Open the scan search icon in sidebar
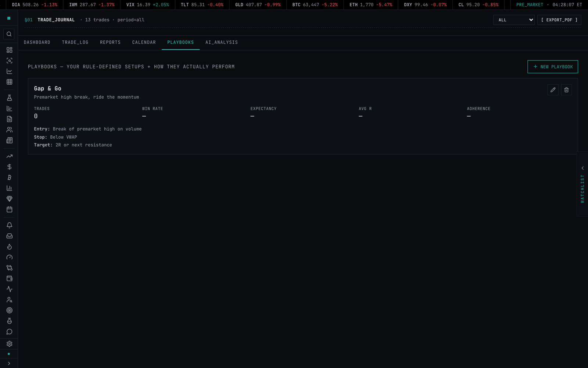Screen dimensions: 588x368 [x=9, y=60]
